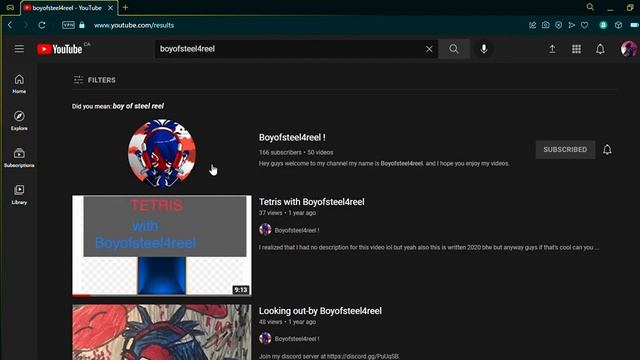Click the site lock security icon
640x360 pixels.
pyautogui.click(x=82, y=25)
